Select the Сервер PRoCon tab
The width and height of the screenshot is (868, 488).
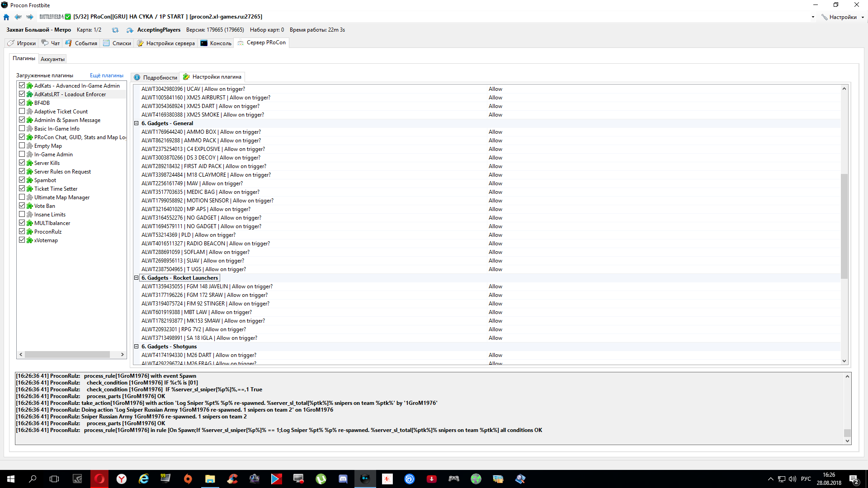click(x=262, y=42)
